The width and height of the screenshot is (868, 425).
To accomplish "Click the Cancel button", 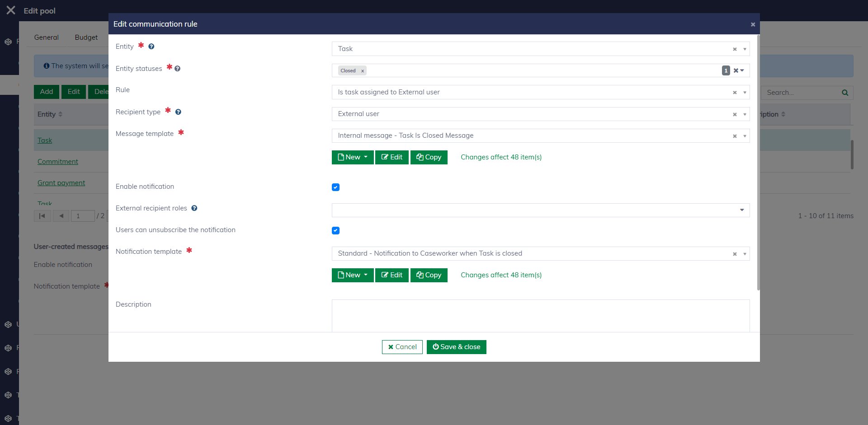I will (402, 347).
